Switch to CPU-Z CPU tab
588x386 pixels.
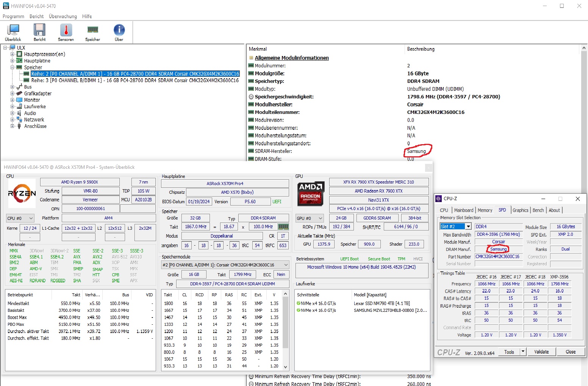pos(444,210)
